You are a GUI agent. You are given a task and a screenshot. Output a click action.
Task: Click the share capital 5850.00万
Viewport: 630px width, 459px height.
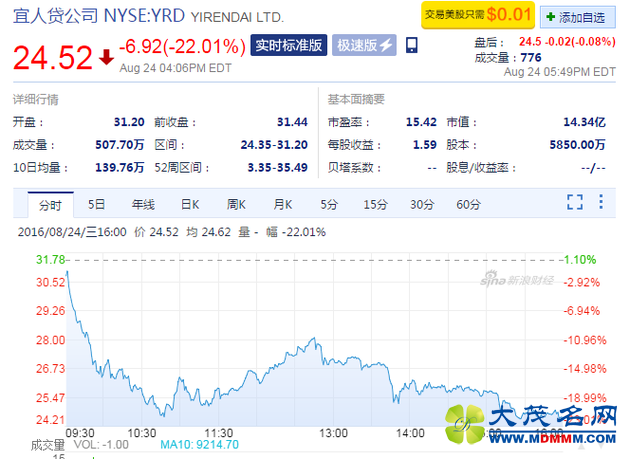pos(577,145)
